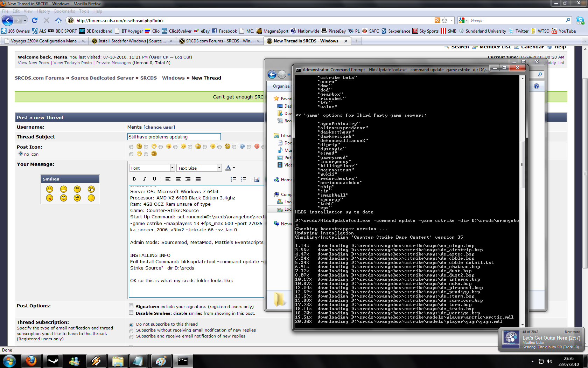588x368 pixels.
Task: Click the Log Out link
Action: 183,57
